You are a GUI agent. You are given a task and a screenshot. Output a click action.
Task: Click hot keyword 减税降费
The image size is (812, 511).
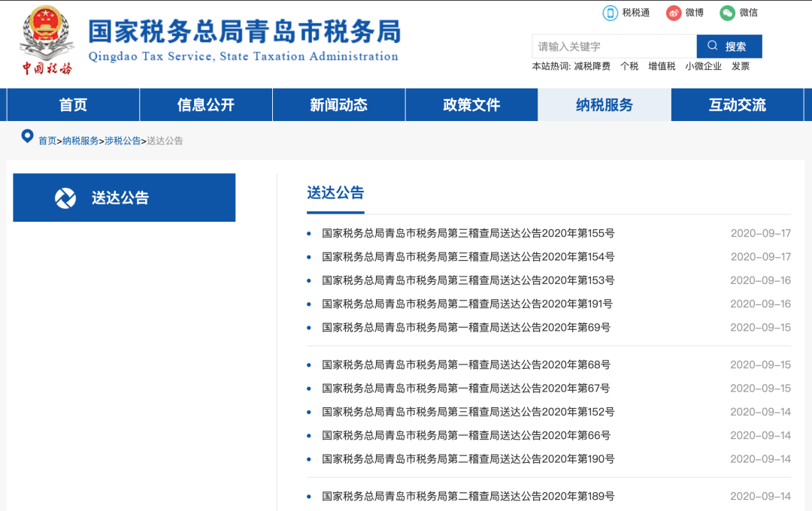pyautogui.click(x=592, y=66)
